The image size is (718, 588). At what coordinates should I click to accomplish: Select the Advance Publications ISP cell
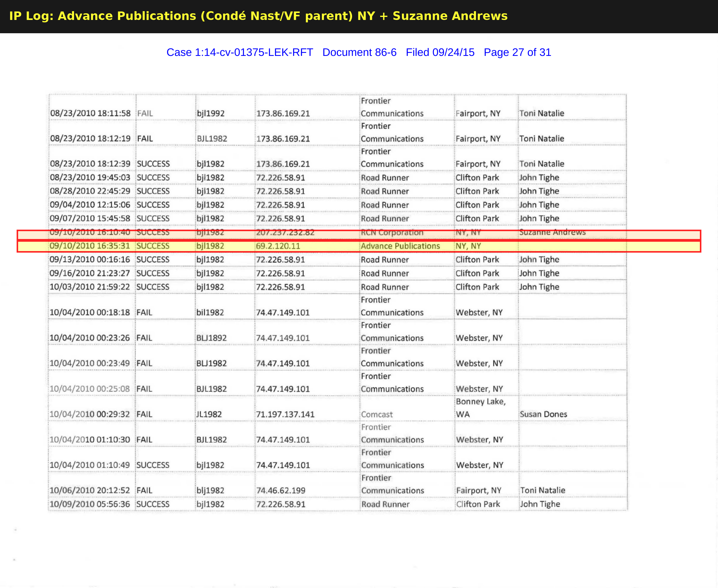(x=400, y=246)
